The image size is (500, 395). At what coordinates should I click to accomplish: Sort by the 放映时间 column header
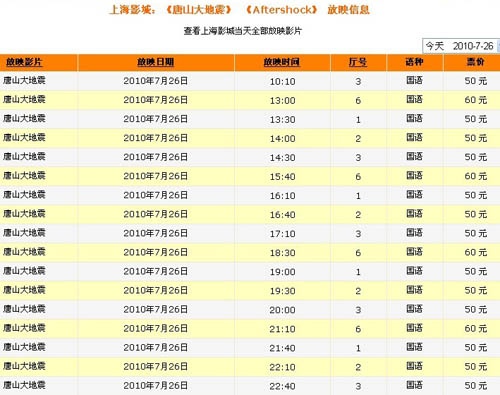tap(282, 62)
